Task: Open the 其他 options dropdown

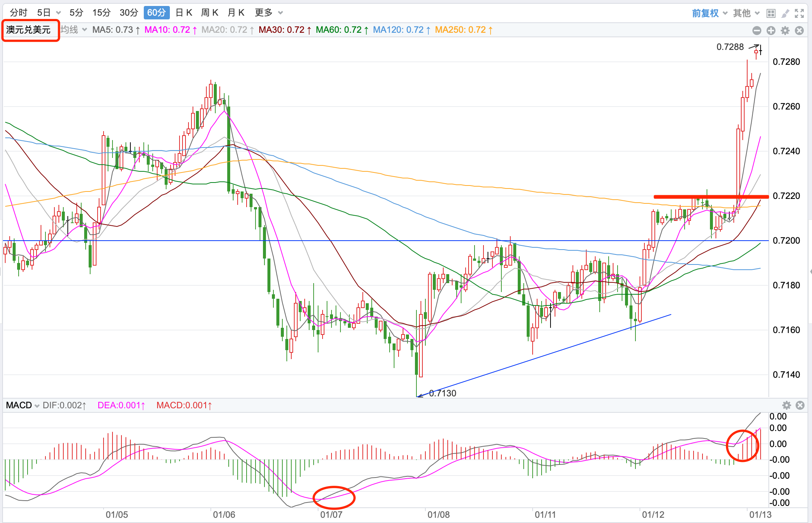Action: click(746, 13)
